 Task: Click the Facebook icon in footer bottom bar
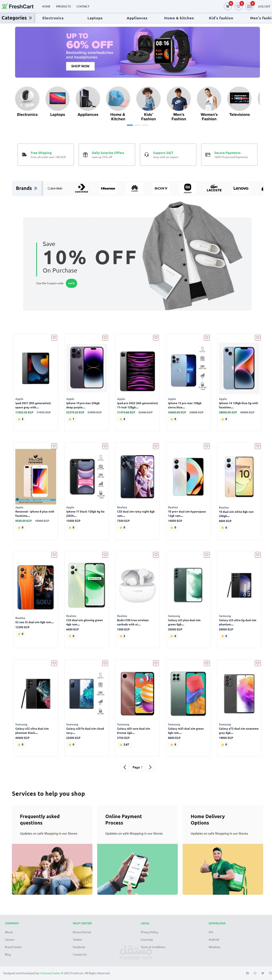[247, 973]
